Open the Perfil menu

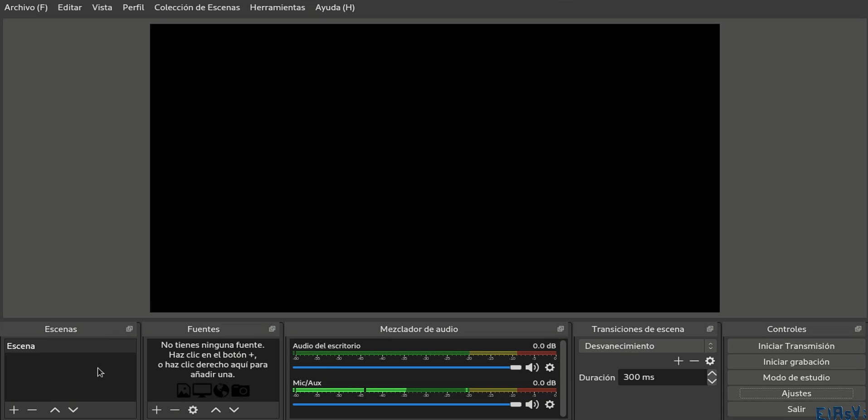[133, 8]
